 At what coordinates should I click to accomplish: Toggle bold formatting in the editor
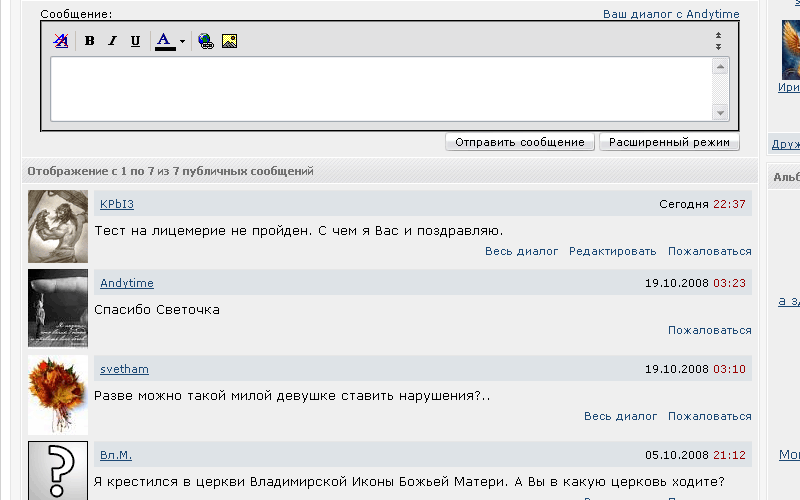(x=89, y=41)
